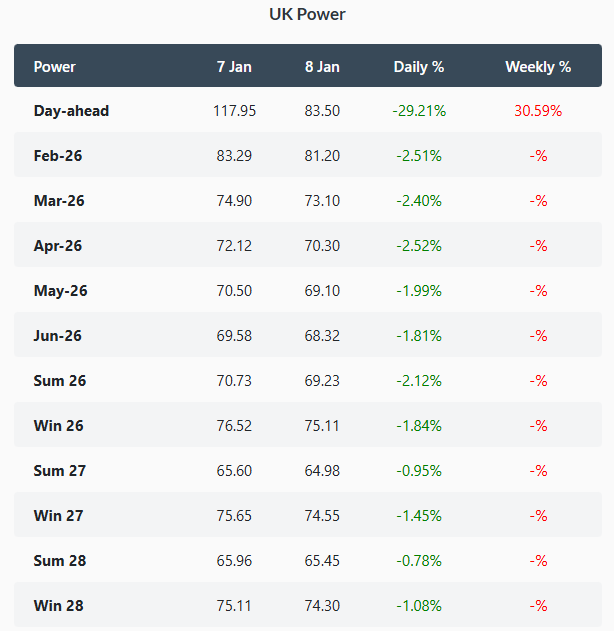Click the 7 Jan column header
The height and width of the screenshot is (631, 614).
point(234,67)
